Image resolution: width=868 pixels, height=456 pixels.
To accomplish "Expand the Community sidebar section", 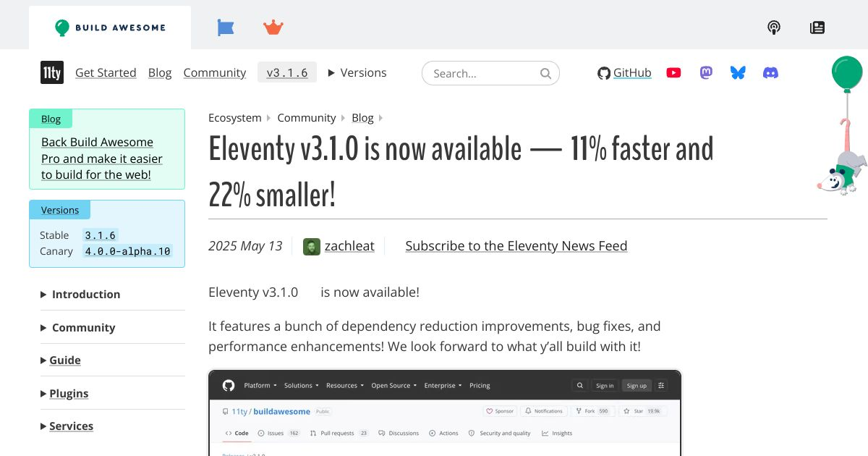I will (x=78, y=327).
